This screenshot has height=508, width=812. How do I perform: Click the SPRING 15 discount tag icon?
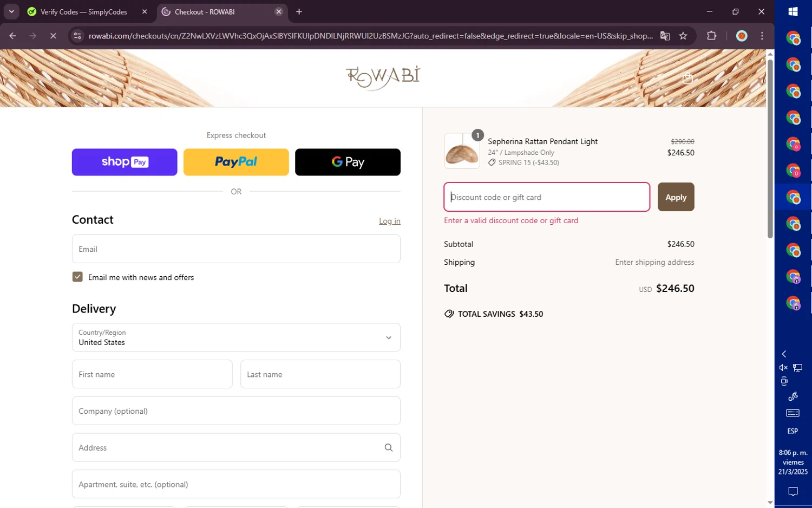pos(492,162)
